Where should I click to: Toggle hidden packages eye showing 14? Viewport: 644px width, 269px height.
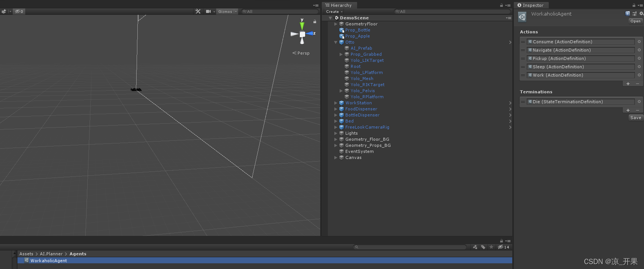[x=504, y=247]
